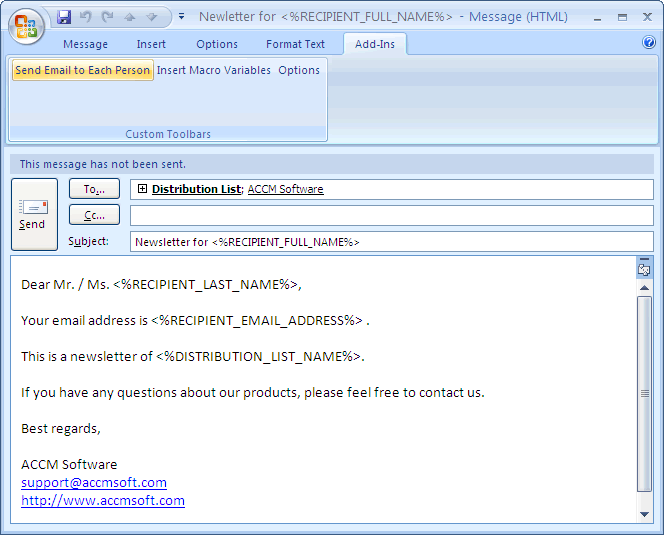Image resolution: width=664 pixels, height=535 pixels.
Task: Open http://www.accmsoft.com link
Action: pos(103,501)
